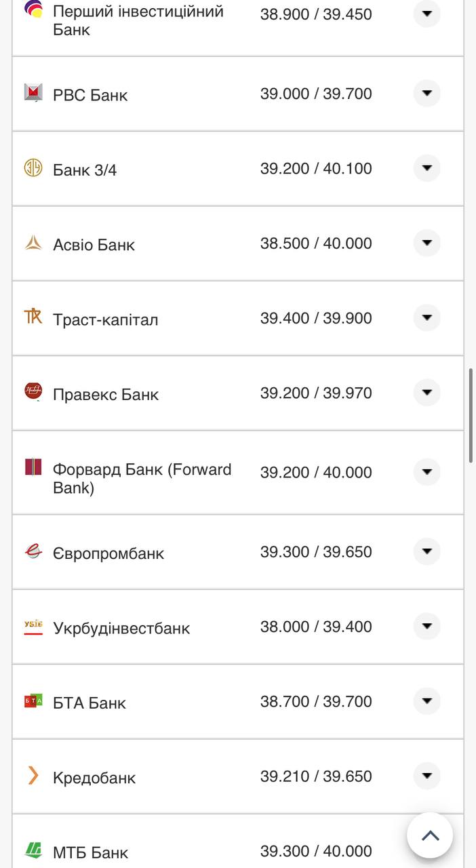Open the Правекс Банк name link
The image size is (476, 868).
106,395
